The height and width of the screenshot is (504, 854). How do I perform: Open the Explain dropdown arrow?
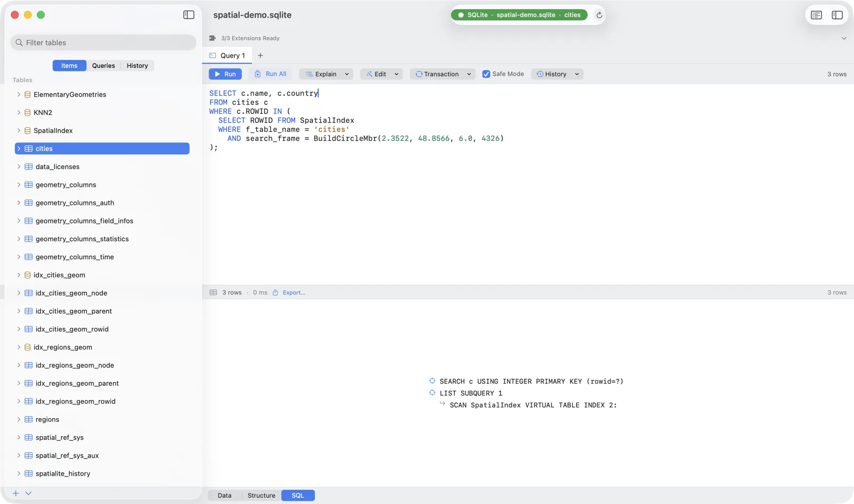click(347, 74)
